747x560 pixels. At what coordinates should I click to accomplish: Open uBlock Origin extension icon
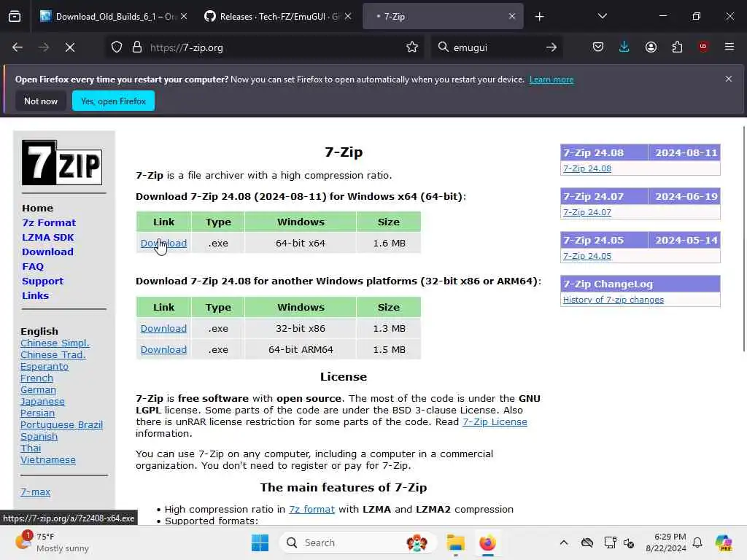[x=703, y=47]
